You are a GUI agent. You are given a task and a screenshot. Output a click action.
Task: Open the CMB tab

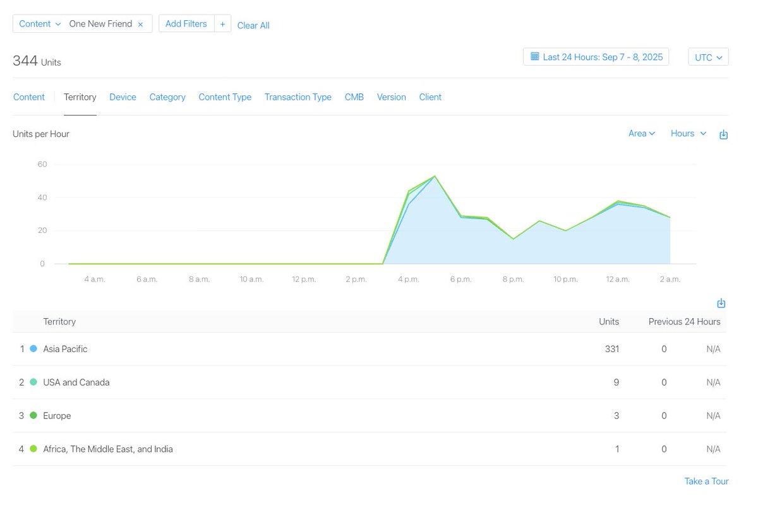(354, 97)
